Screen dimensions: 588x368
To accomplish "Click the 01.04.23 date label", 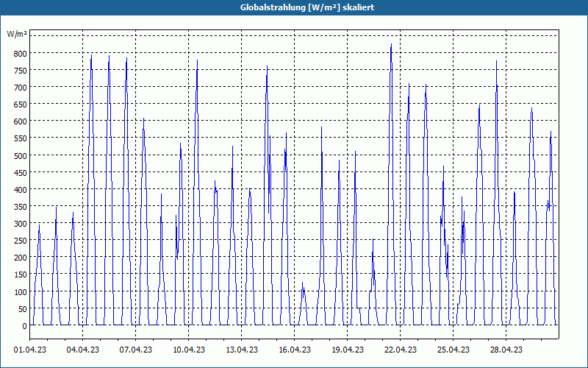I will pyautogui.click(x=30, y=350).
